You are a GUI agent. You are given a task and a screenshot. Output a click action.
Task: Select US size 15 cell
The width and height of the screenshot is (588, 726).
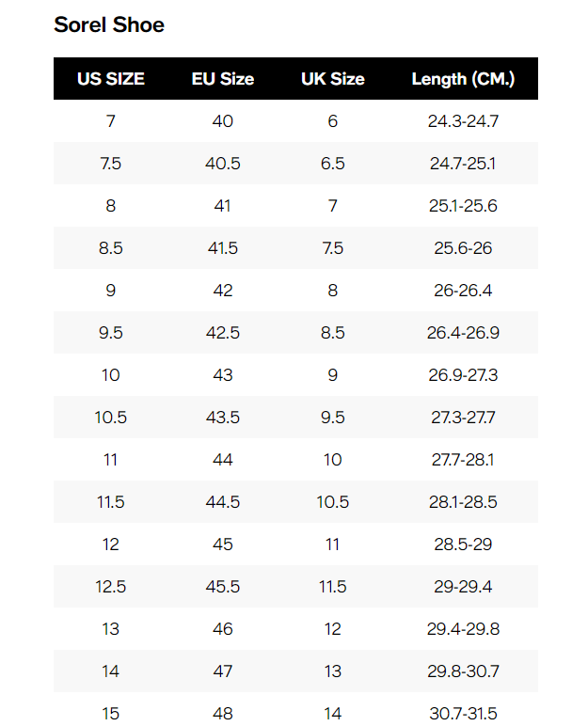pos(111,713)
